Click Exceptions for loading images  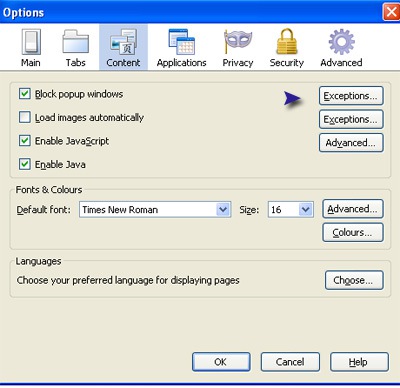coord(351,119)
